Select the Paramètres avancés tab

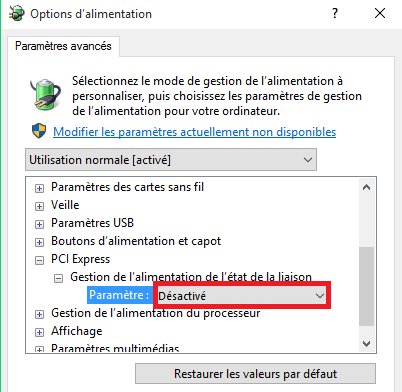click(x=63, y=46)
